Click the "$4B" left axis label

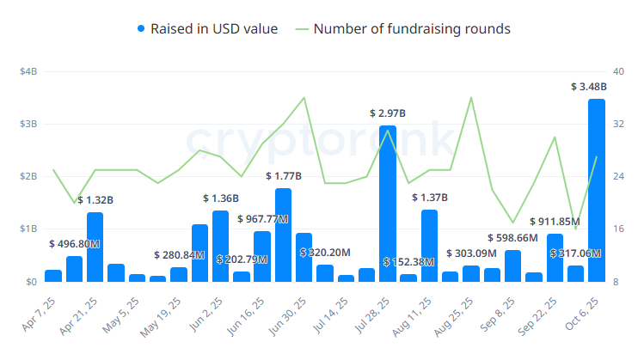[28, 71]
